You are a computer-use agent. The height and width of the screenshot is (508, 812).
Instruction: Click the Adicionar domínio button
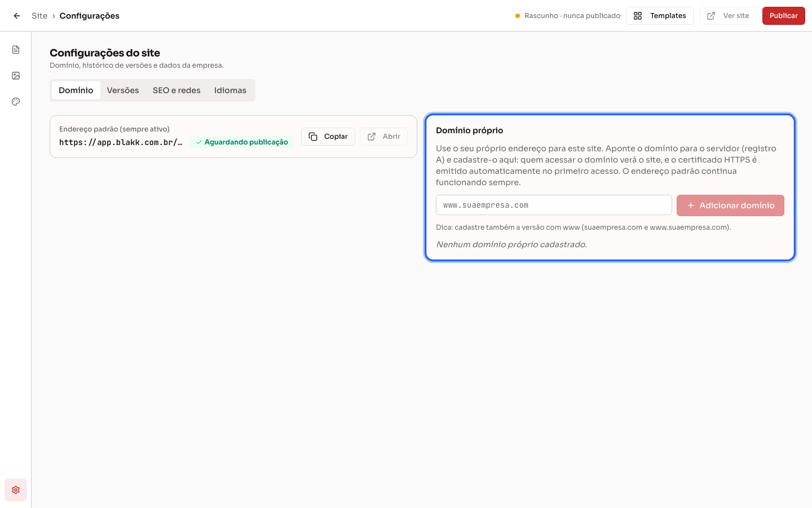coord(730,205)
